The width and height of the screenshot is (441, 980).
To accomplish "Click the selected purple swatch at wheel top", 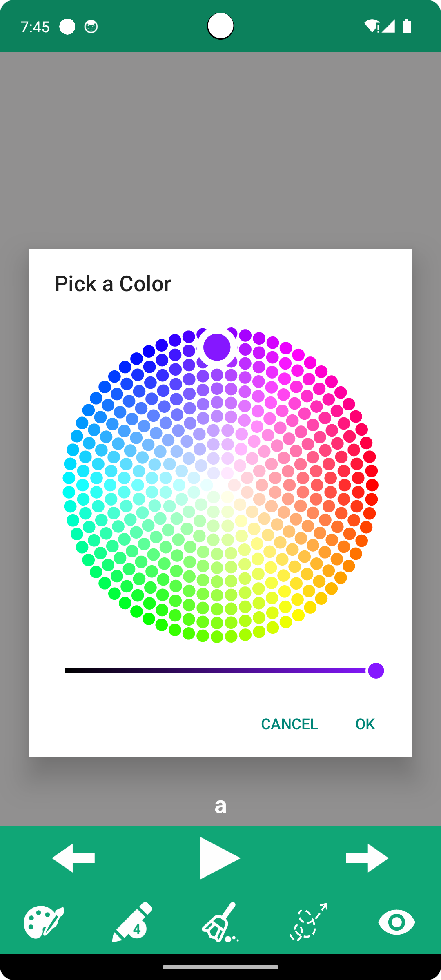I will coord(217,347).
